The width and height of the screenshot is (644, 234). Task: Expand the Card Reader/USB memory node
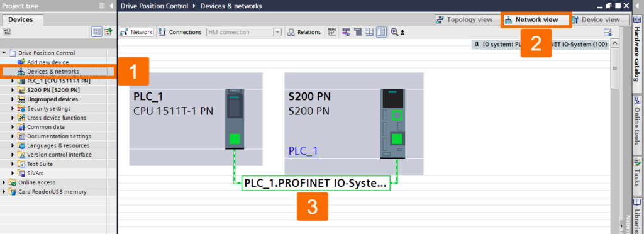click(x=4, y=192)
